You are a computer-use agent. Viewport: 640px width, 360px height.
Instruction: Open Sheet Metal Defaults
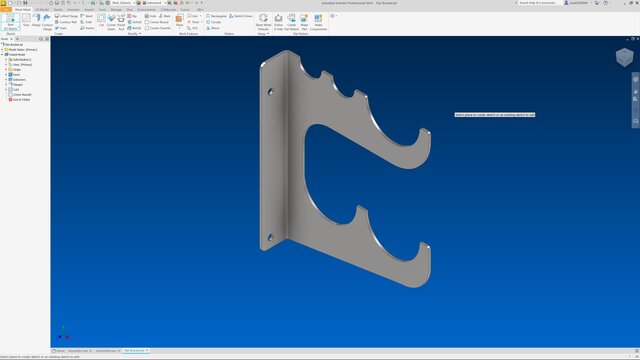(263, 22)
